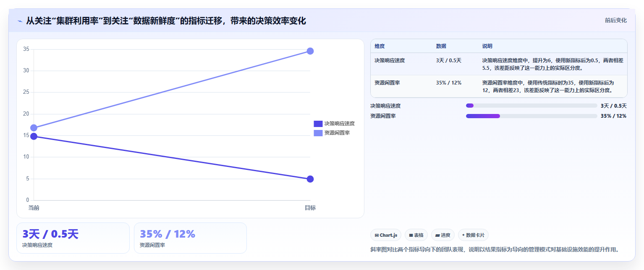Screen dimensions: 644x270
Task: Click 3天 / 0.5天 value beside progress bar
Action: (x=613, y=106)
